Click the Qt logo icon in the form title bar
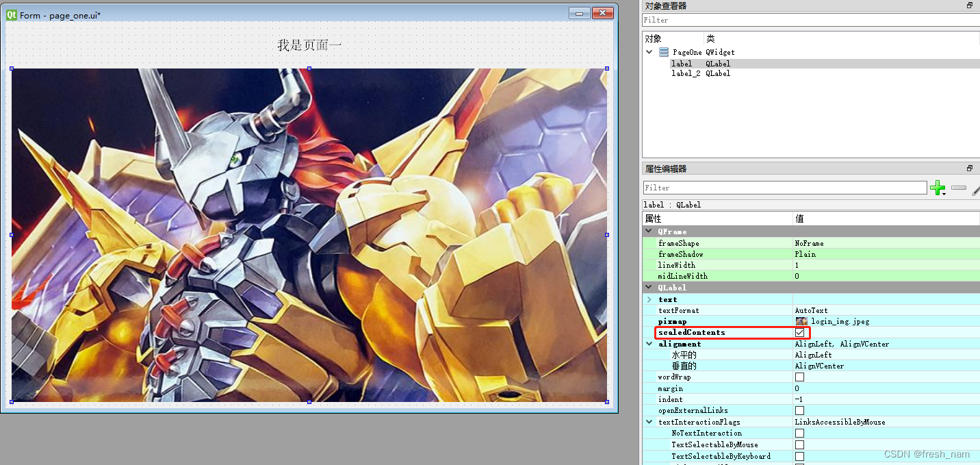This screenshot has width=980, height=465. point(12,14)
